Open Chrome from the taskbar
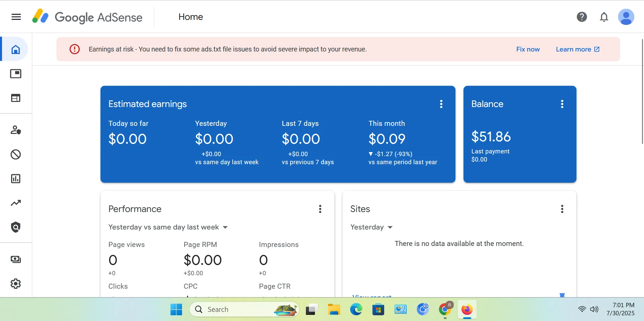The height and width of the screenshot is (321, 644). [x=445, y=310]
